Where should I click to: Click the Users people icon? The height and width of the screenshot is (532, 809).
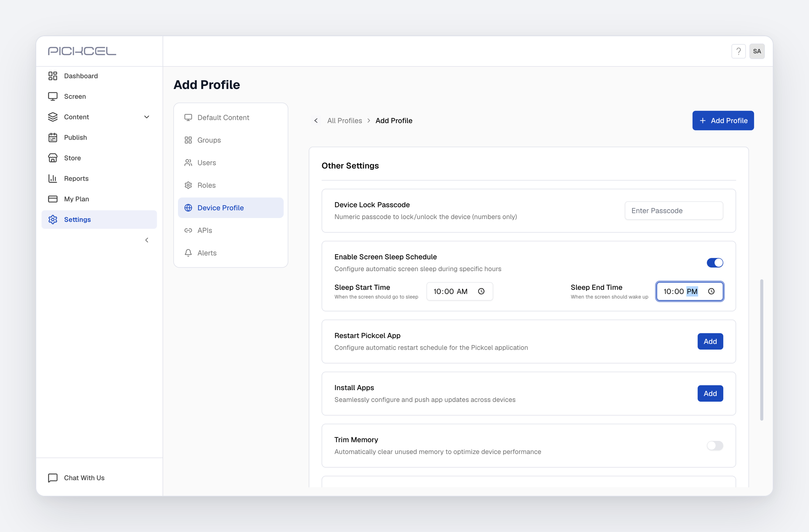pos(188,163)
